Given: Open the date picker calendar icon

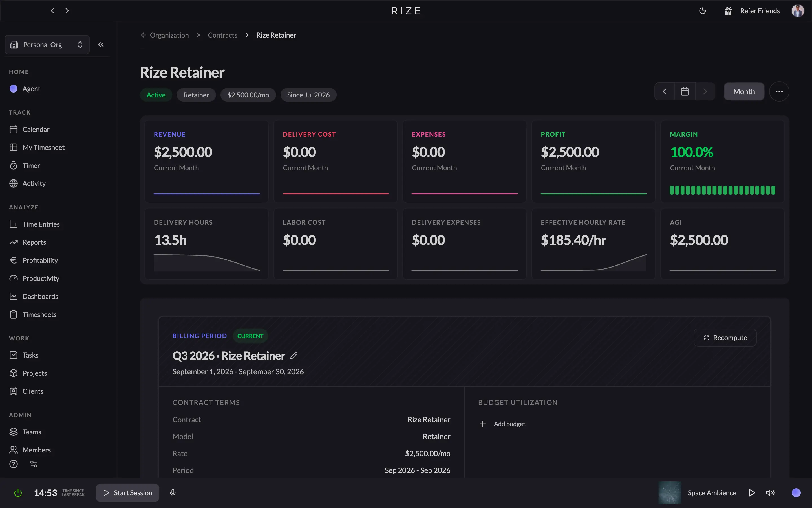Looking at the screenshot, I should [685, 92].
